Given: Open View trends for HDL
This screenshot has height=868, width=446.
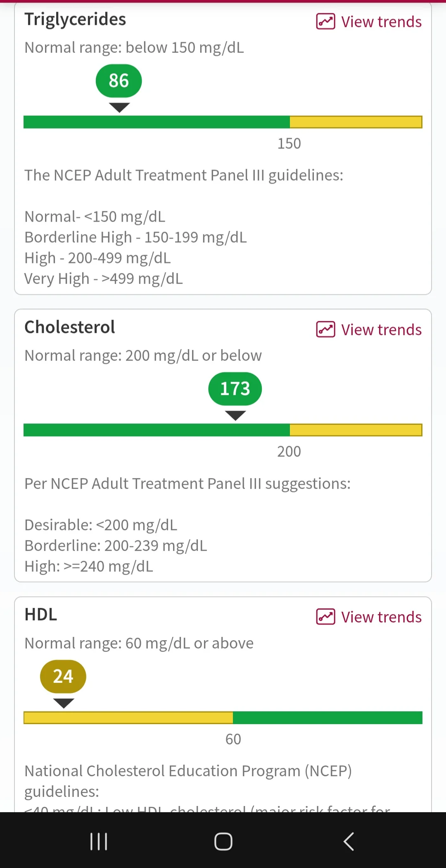Looking at the screenshot, I should click(x=369, y=617).
